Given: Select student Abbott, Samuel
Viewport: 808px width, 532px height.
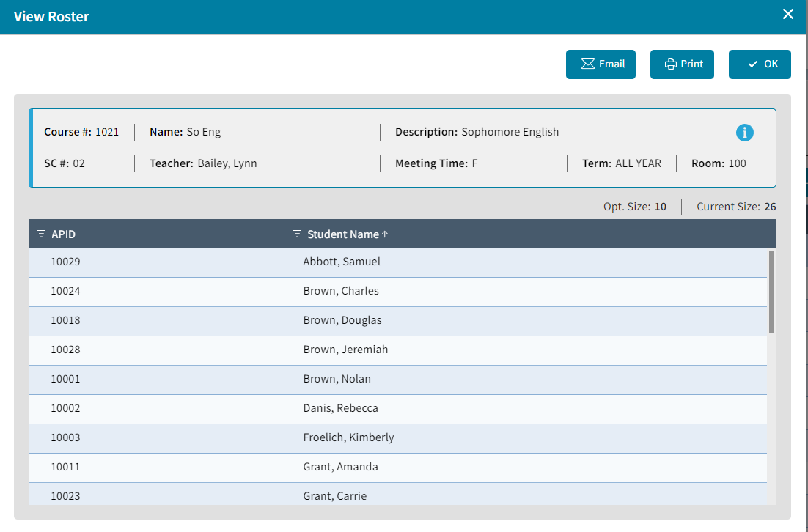Looking at the screenshot, I should tap(342, 262).
